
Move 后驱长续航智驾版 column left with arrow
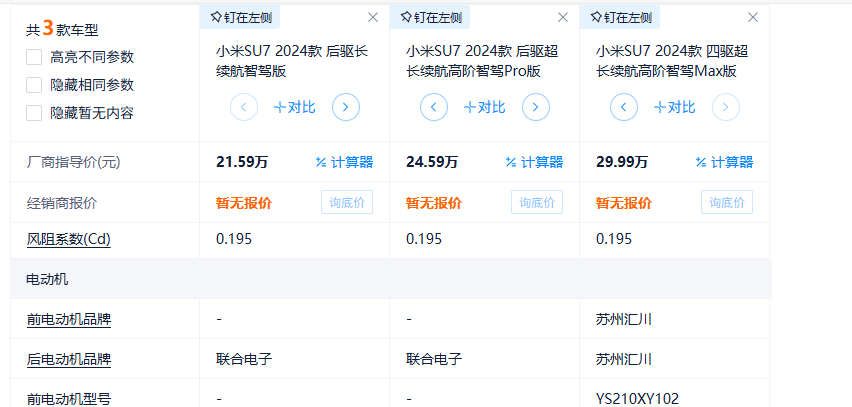(244, 107)
